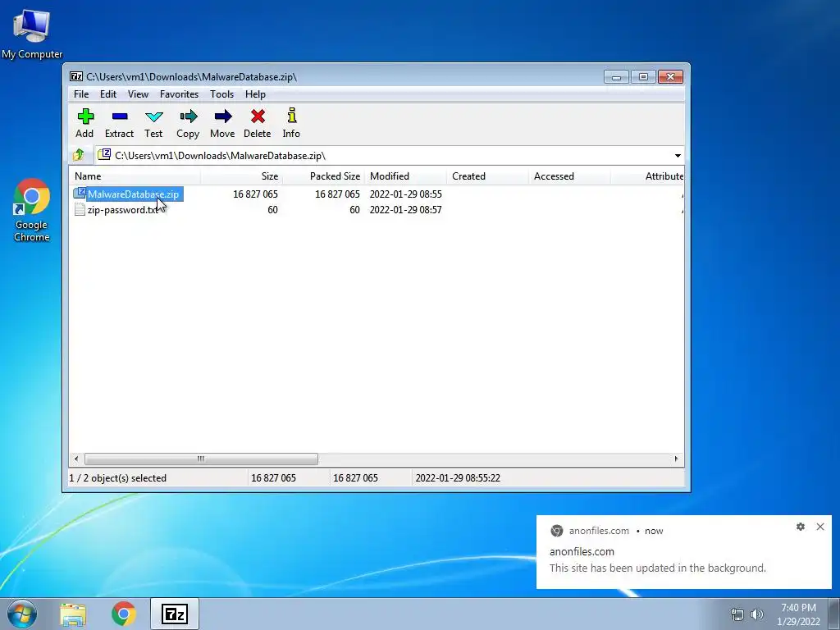Maximize the 7-Zip window
Screen dimensions: 840x630
click(x=643, y=77)
